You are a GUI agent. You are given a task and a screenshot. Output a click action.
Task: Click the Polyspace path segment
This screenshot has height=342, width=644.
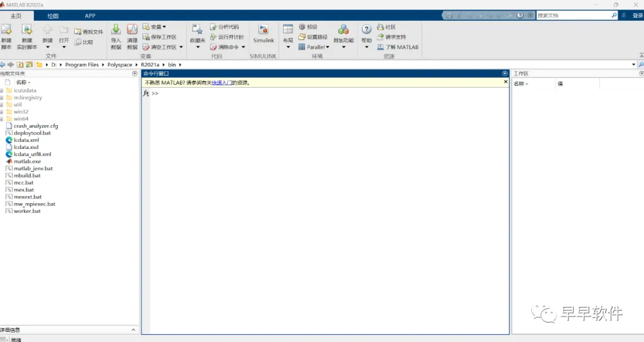click(x=119, y=64)
